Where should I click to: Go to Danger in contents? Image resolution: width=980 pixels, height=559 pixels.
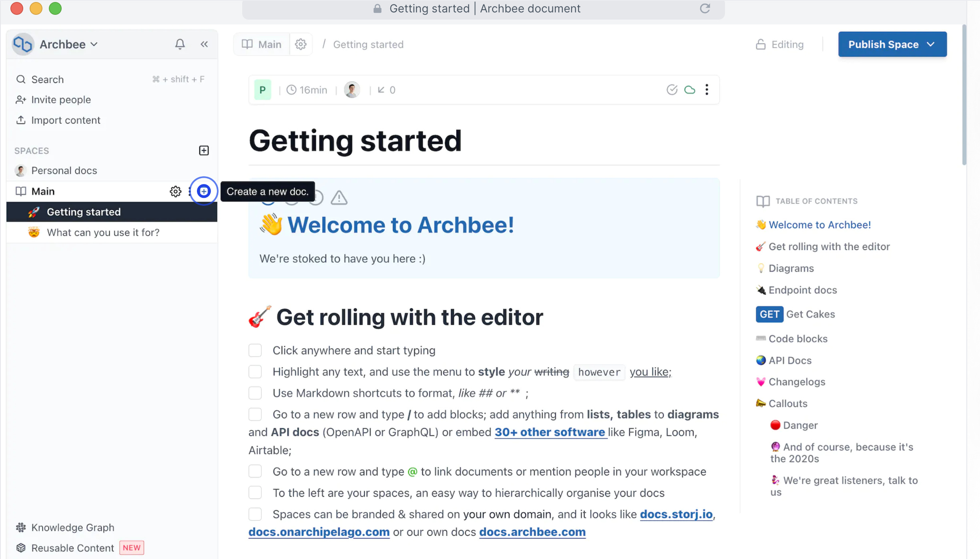tap(800, 425)
